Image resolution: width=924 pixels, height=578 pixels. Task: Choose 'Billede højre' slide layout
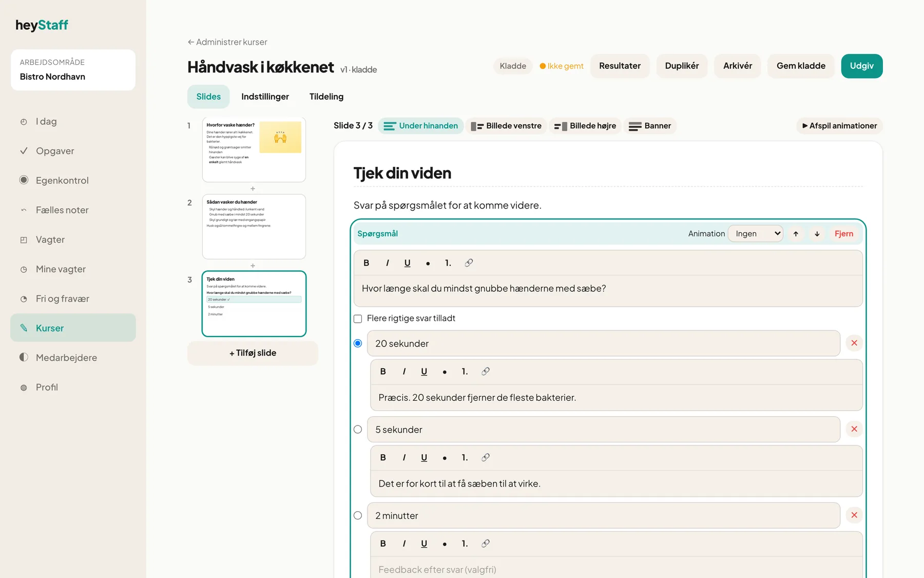[x=585, y=126]
